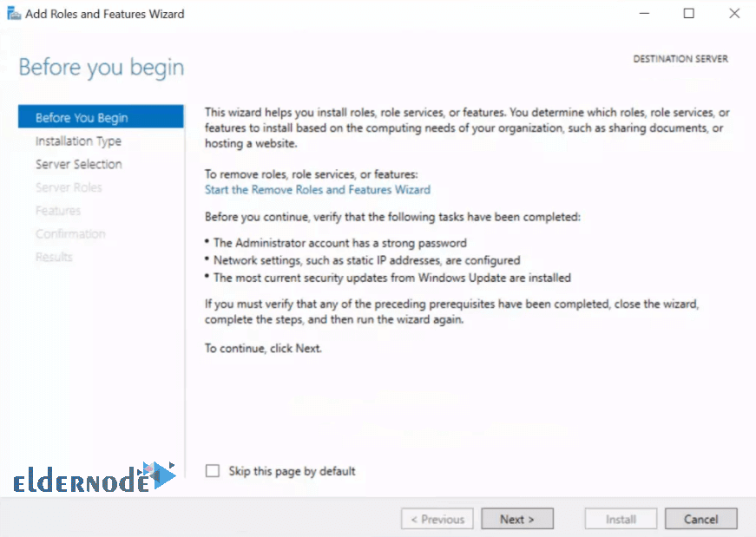Open the Confirmation step in sidebar
The image size is (756, 537).
coord(70,233)
